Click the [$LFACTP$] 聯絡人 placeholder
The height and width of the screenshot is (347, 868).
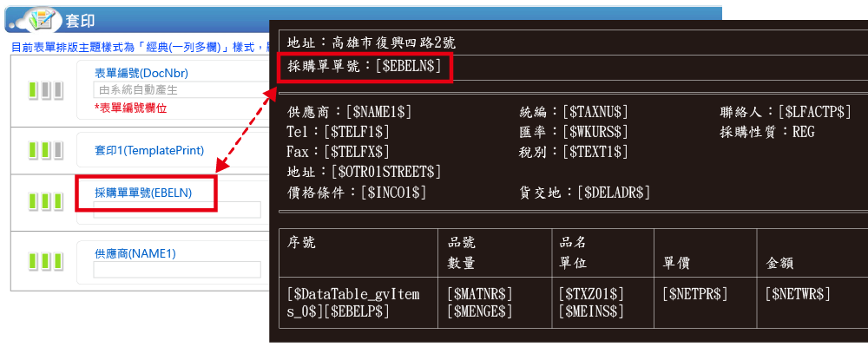pyautogui.click(x=814, y=112)
